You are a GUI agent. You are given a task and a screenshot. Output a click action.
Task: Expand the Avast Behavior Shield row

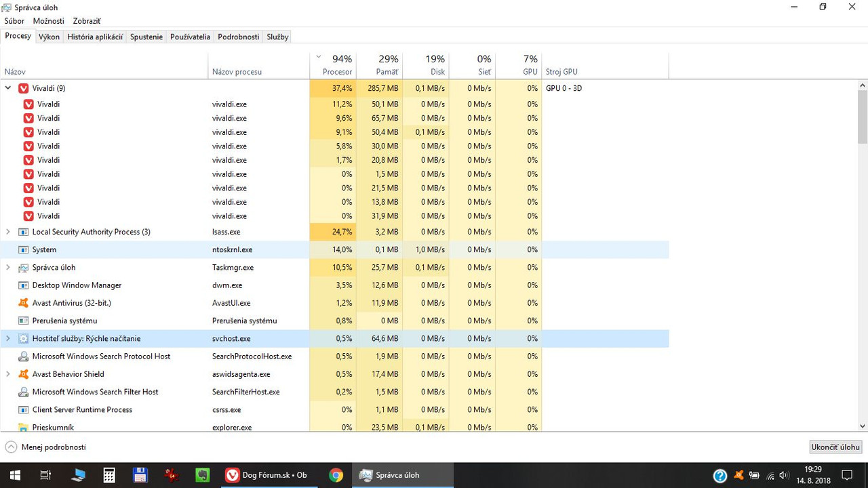(x=8, y=374)
